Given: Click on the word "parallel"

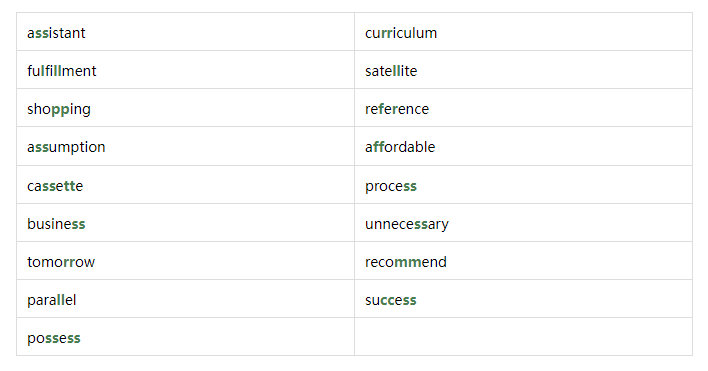Looking at the screenshot, I should click(x=51, y=300).
